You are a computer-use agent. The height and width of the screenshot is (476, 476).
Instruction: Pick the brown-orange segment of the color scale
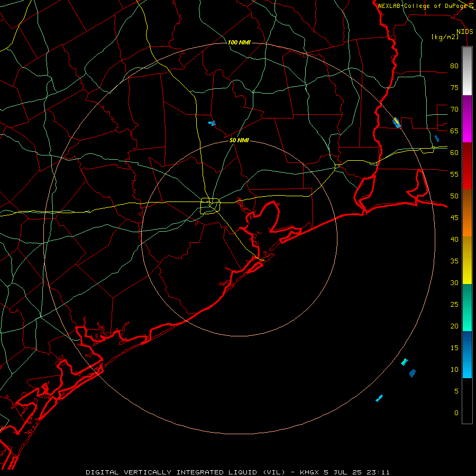(467, 213)
